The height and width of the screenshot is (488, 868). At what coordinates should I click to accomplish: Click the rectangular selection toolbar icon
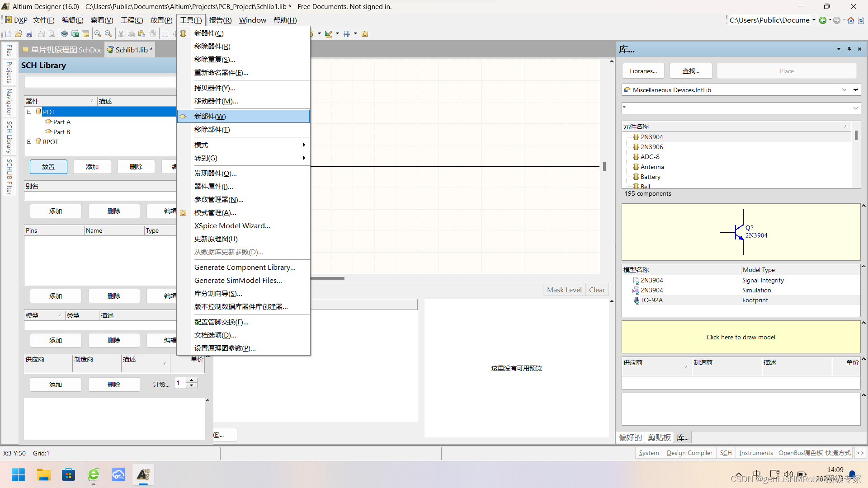point(165,34)
